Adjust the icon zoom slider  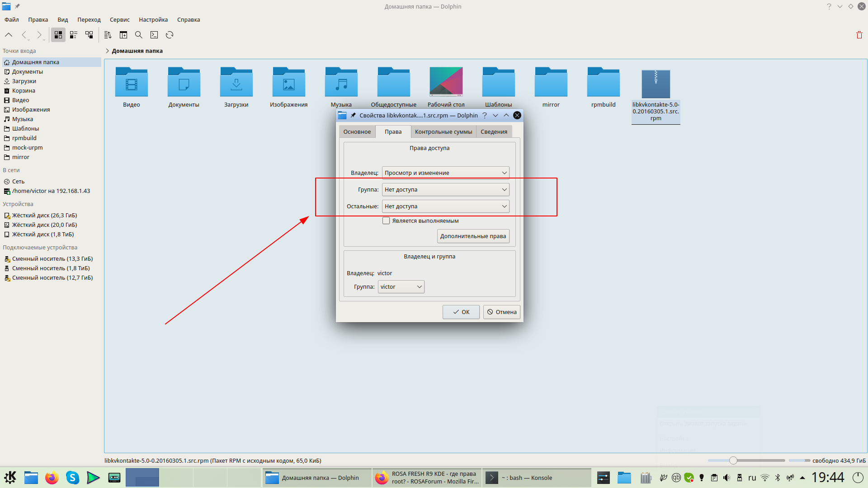click(733, 460)
